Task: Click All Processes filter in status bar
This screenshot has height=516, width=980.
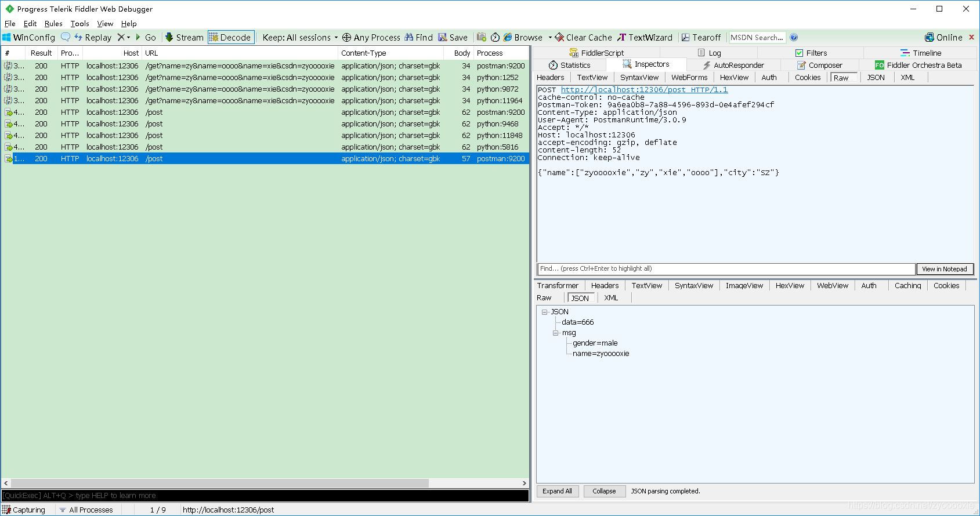Action: click(x=86, y=510)
